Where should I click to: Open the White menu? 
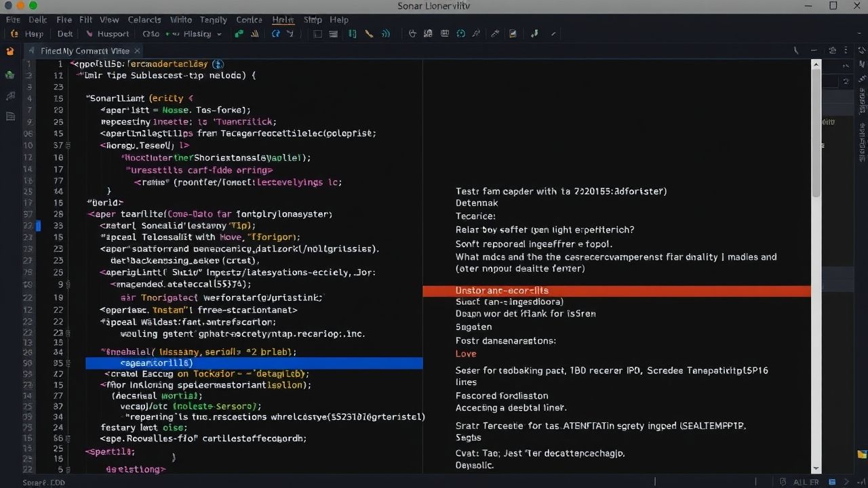pos(181,20)
